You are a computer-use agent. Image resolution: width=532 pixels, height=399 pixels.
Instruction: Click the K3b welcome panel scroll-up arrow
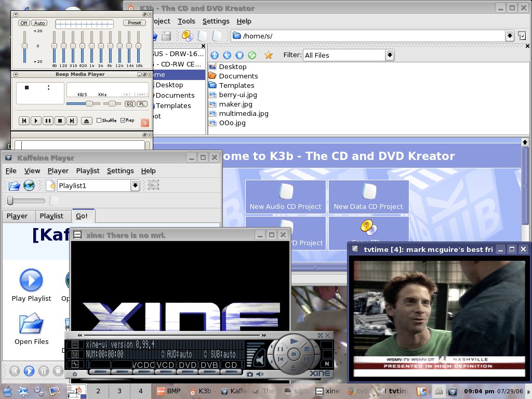(525, 142)
